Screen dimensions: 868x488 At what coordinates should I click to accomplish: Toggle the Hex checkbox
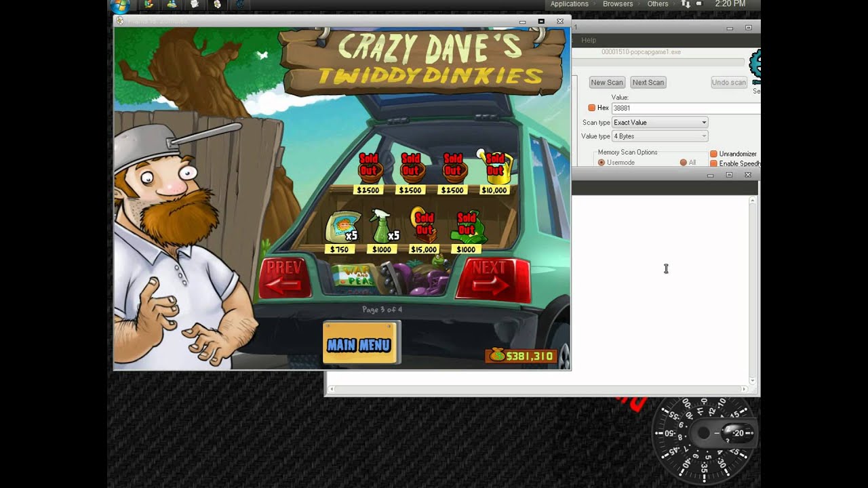(x=591, y=108)
